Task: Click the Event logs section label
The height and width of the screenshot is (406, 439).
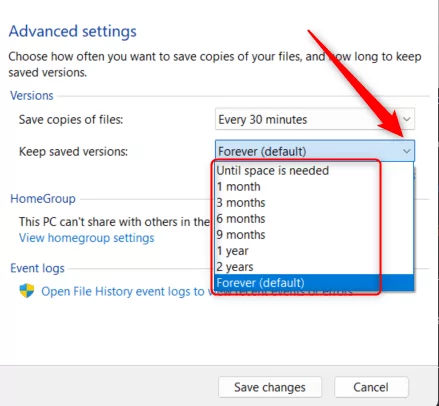Action: click(37, 268)
